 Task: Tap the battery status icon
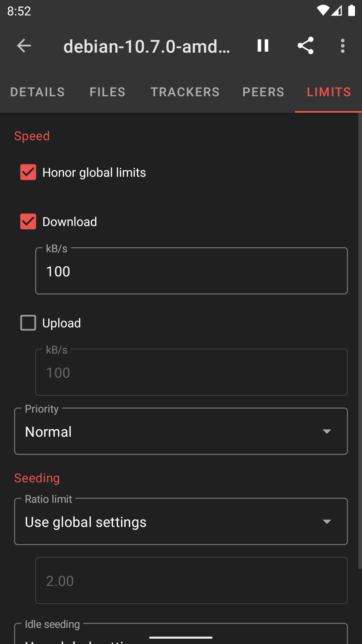coord(352,11)
